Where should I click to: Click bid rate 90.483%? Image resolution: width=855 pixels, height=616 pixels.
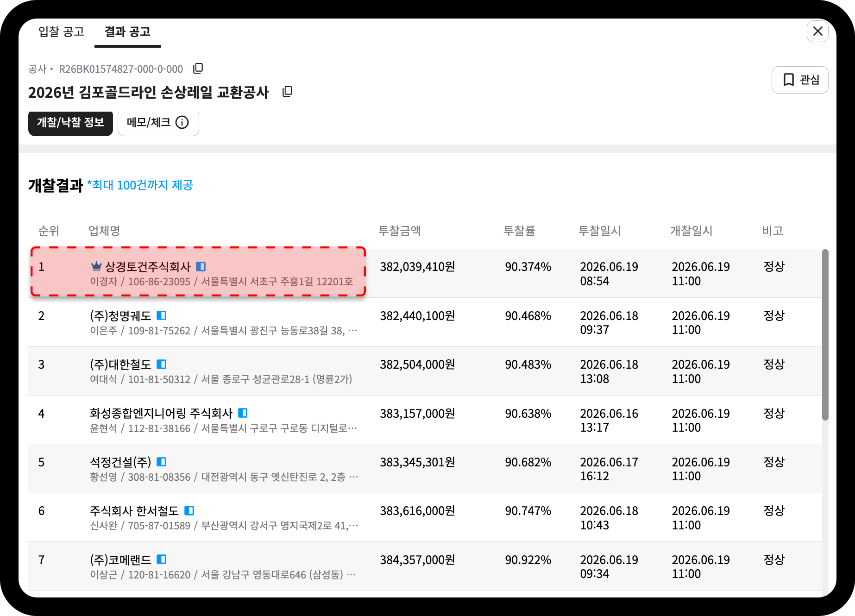(x=528, y=365)
